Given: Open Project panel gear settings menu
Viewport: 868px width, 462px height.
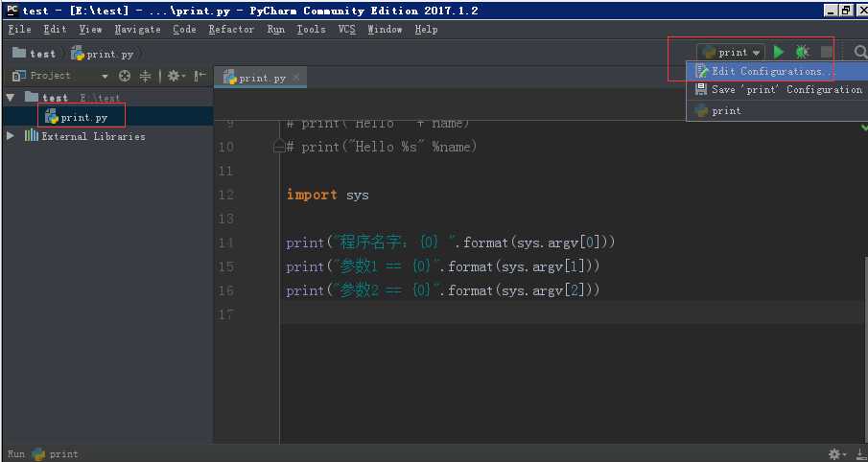Looking at the screenshot, I should [176, 76].
